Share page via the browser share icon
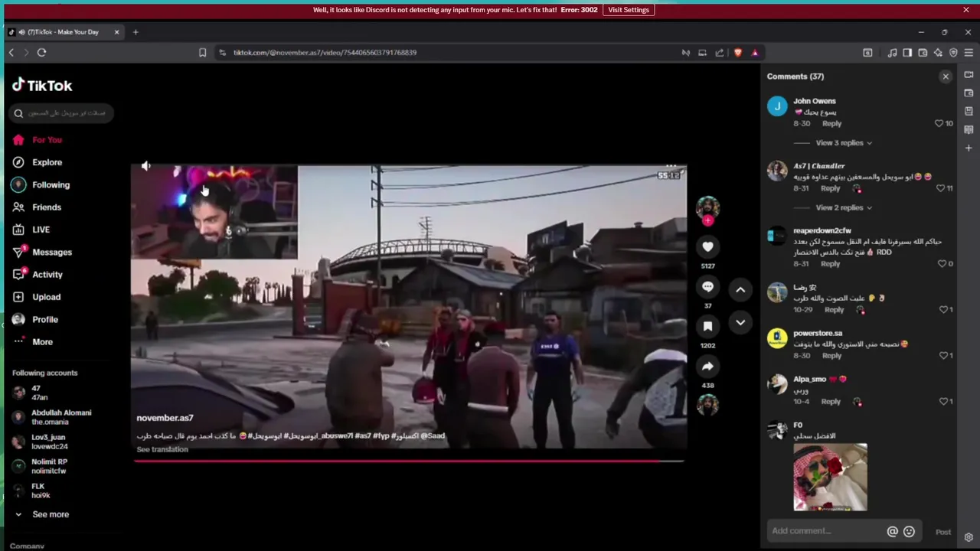Image resolution: width=980 pixels, height=551 pixels. click(x=720, y=53)
